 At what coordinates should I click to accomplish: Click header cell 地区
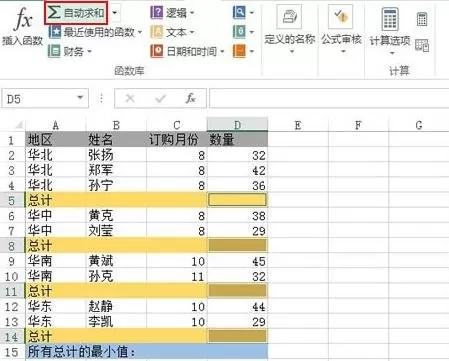(x=56, y=139)
